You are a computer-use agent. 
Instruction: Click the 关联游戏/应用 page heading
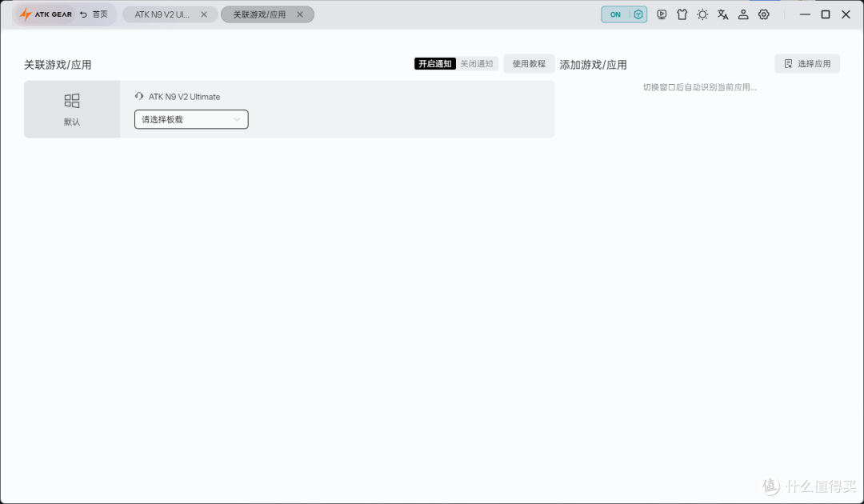click(x=58, y=65)
